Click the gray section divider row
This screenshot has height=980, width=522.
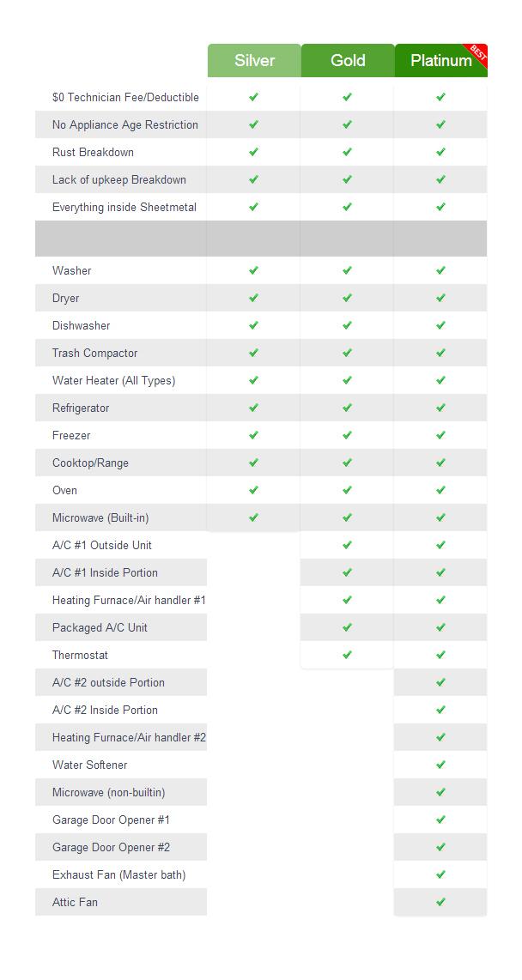point(261,239)
